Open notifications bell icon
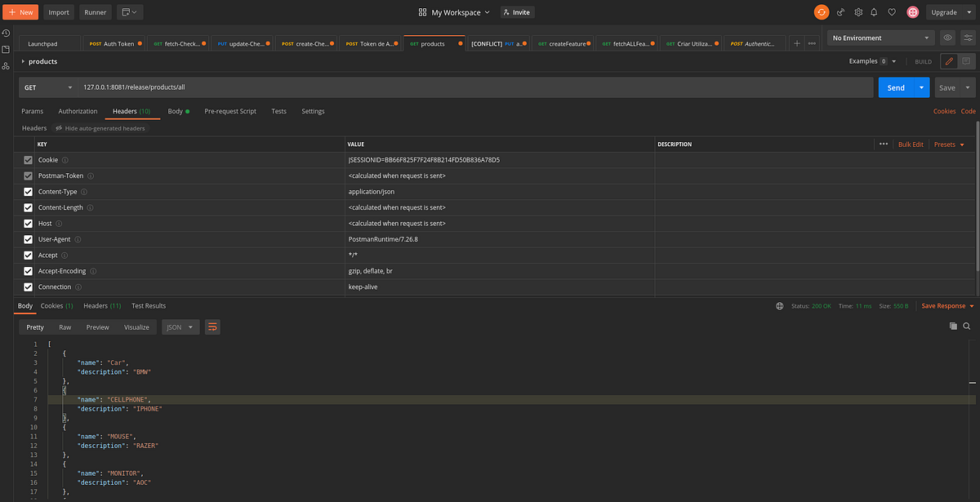The width and height of the screenshot is (980, 502). click(x=875, y=11)
